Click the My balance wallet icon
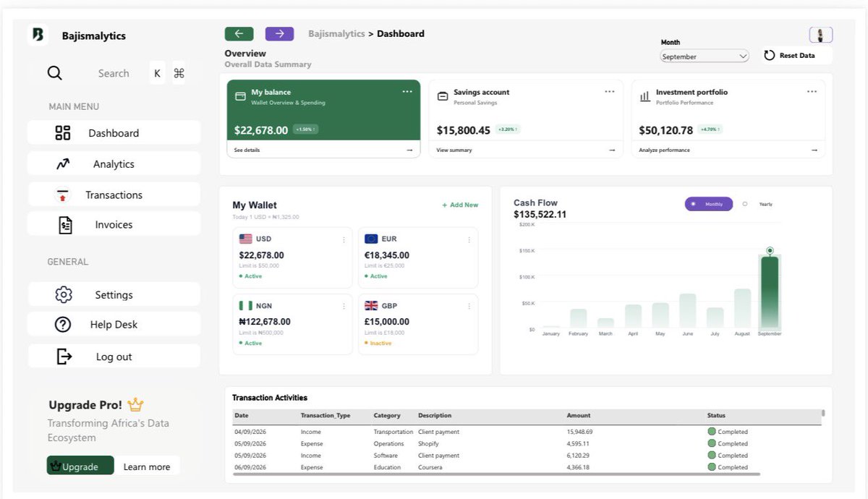Screen dimensions: 868x499 pos(240,96)
